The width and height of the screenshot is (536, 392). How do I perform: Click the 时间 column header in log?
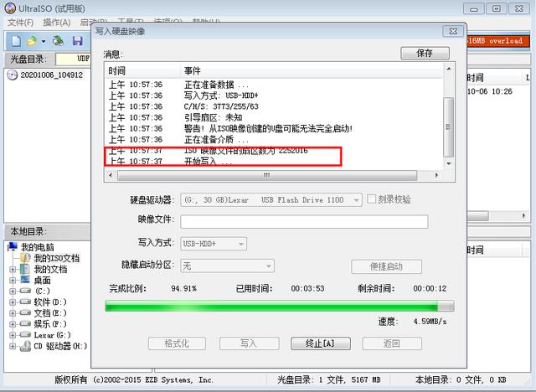142,70
